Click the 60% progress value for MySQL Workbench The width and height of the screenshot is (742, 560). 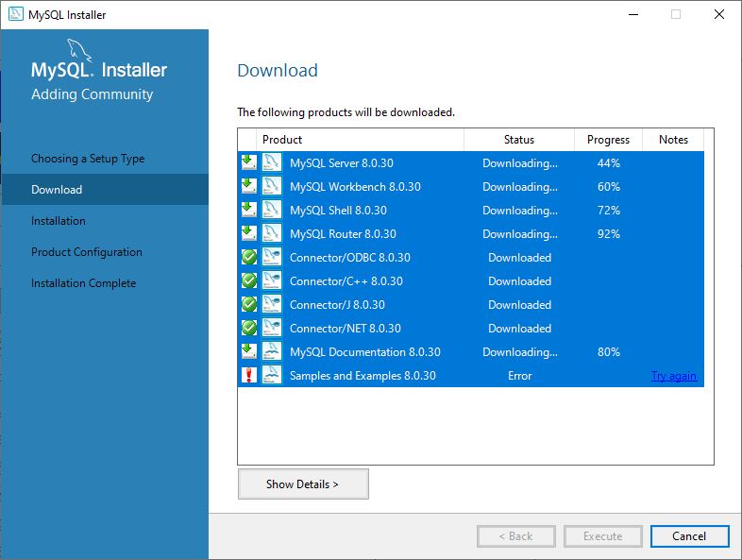pos(609,187)
